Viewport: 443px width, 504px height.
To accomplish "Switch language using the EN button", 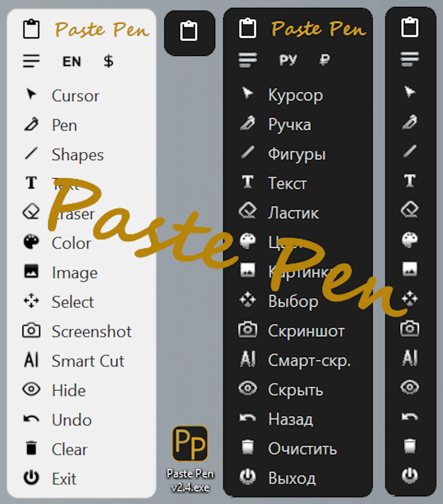I will (x=72, y=61).
